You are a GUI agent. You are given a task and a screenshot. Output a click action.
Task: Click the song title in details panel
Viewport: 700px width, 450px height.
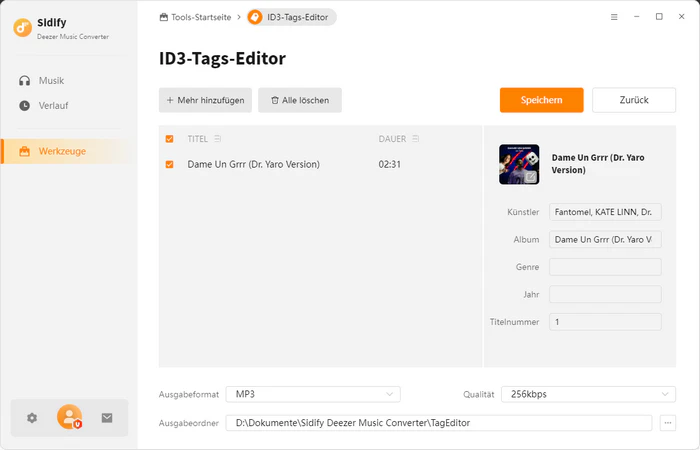tap(598, 164)
